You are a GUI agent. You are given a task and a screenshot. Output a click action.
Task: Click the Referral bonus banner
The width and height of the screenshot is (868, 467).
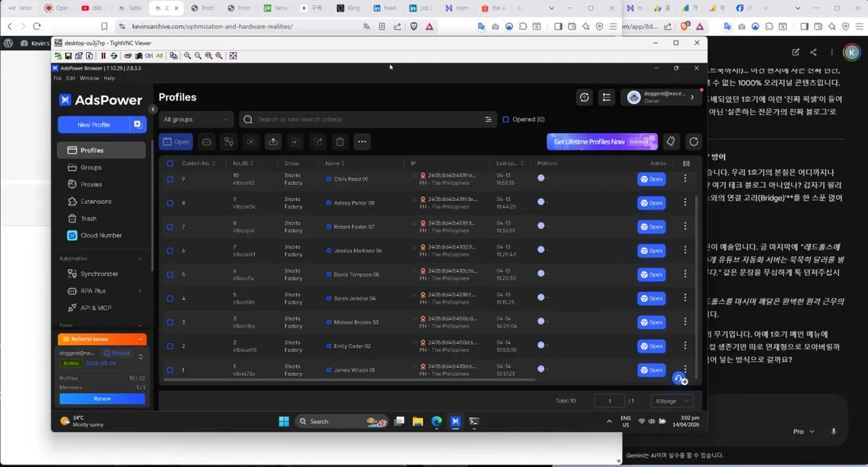tap(102, 339)
